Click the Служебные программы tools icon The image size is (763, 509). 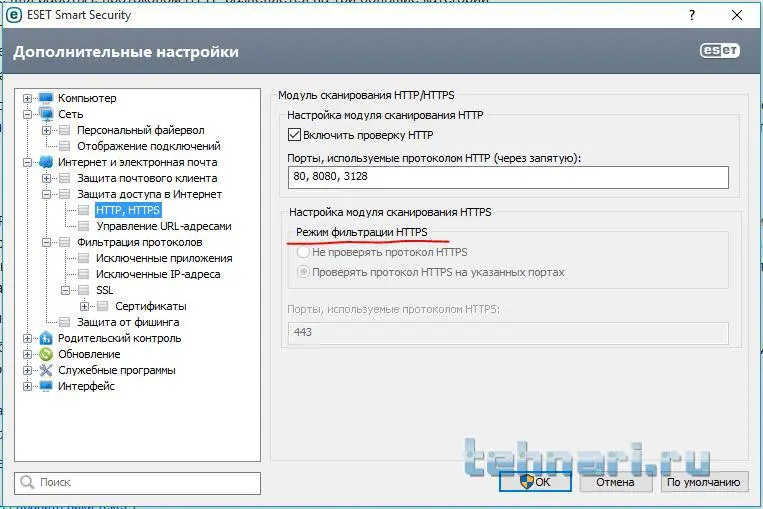46,370
